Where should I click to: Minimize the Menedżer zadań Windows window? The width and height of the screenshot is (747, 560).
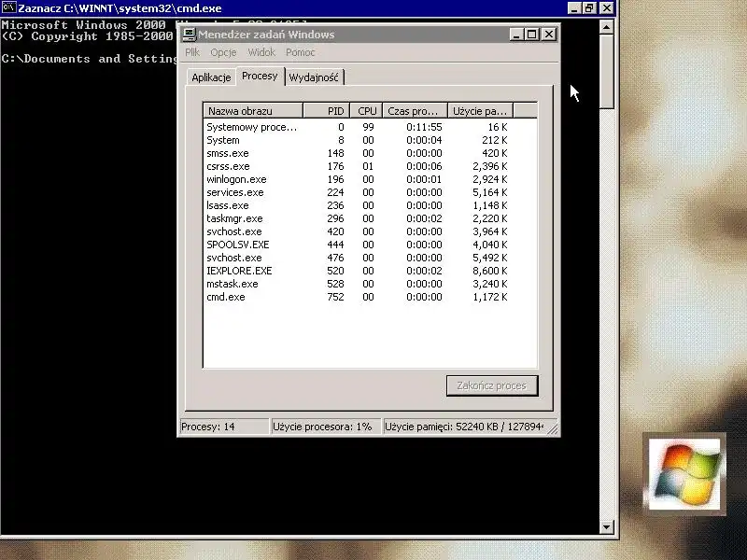[516, 35]
